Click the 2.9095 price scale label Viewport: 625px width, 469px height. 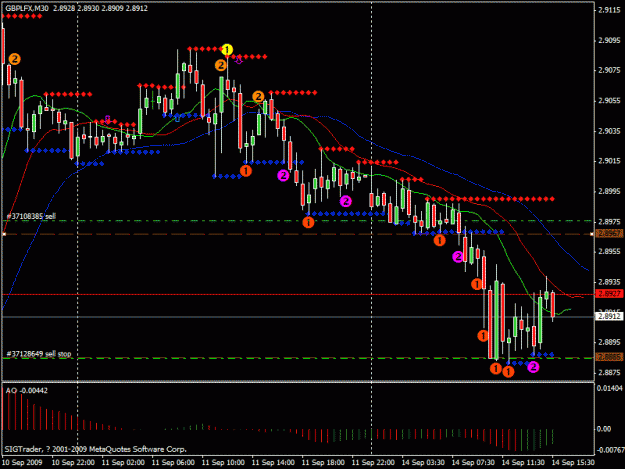(609, 40)
